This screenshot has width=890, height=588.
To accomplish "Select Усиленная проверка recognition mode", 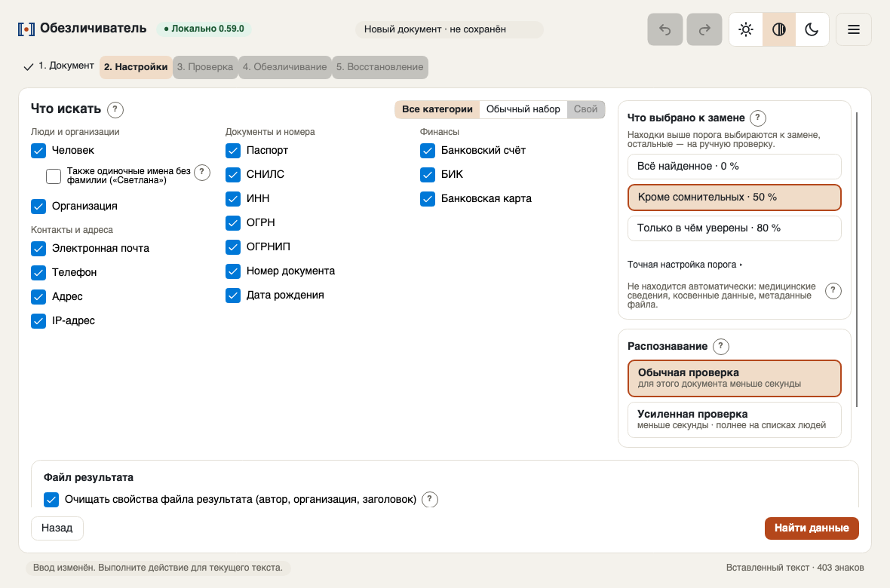I will [734, 419].
